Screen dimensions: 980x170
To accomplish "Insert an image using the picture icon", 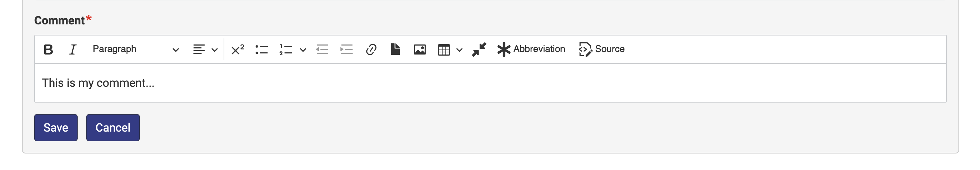I will click(x=420, y=49).
